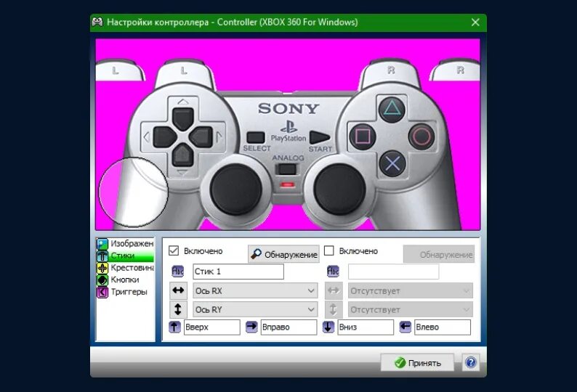
Task: Enable the second stick Включено checkbox
Action: 329,250
